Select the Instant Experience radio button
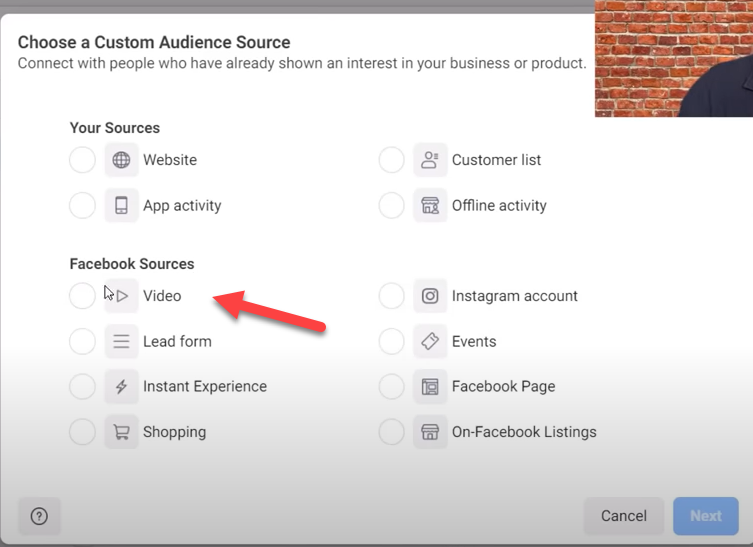Screen dimensions: 753x547 (x=83, y=387)
